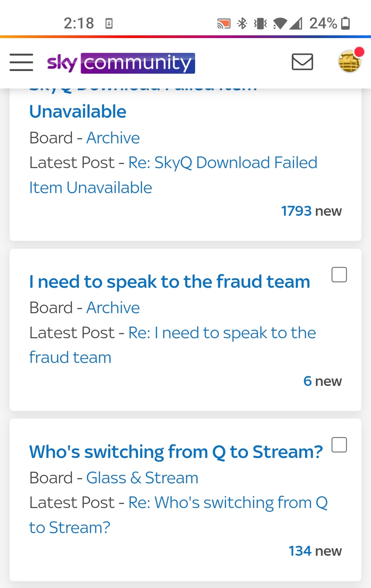Click the download notification icon near the clock
371x588 pixels.
pyautogui.click(x=110, y=23)
